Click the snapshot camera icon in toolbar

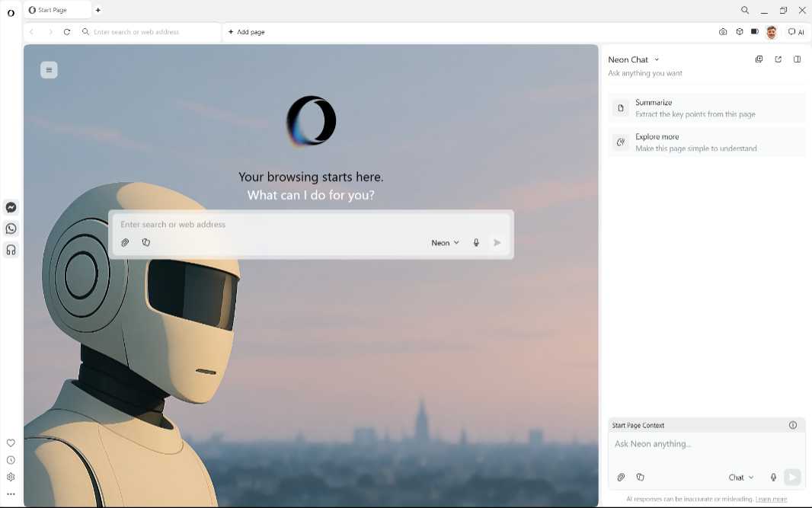click(723, 32)
